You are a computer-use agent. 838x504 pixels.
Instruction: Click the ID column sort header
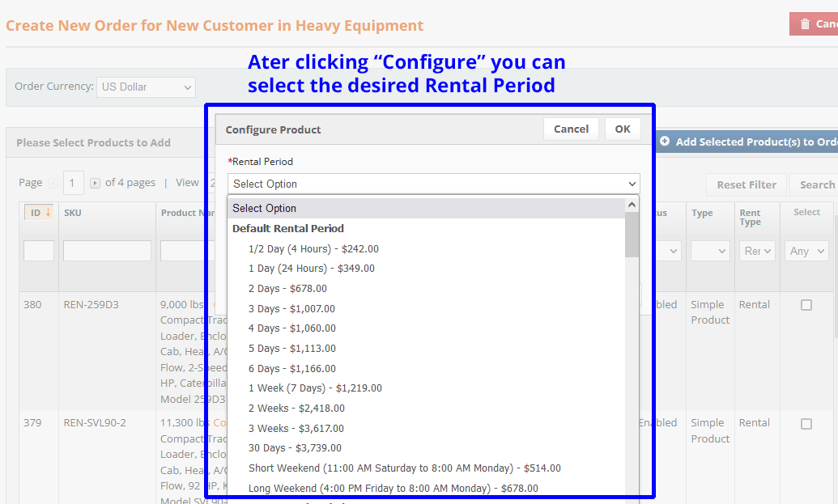pos(39,213)
